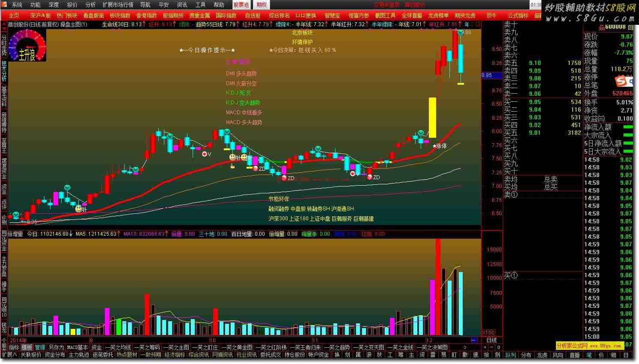Select the 模板 tab below chart

point(27,347)
